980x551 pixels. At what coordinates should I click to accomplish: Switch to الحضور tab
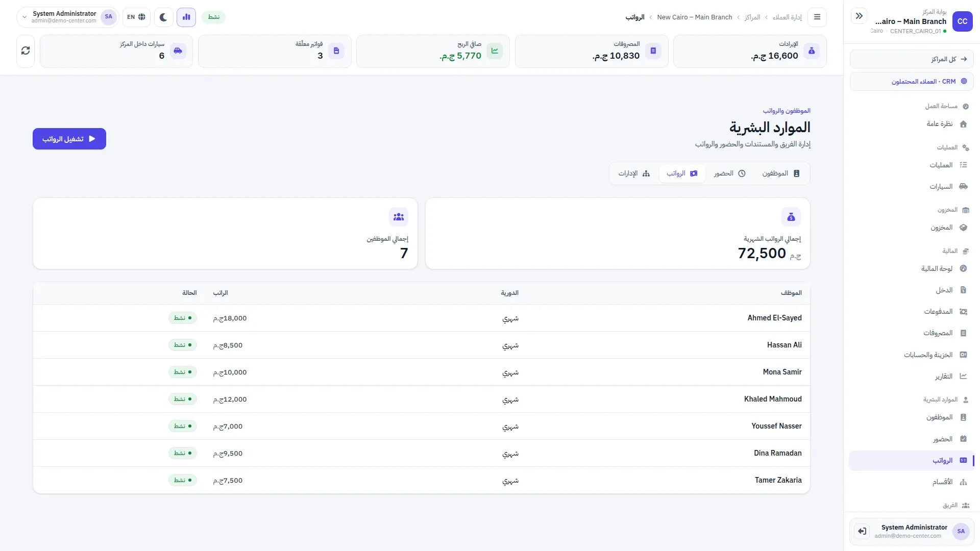729,173
